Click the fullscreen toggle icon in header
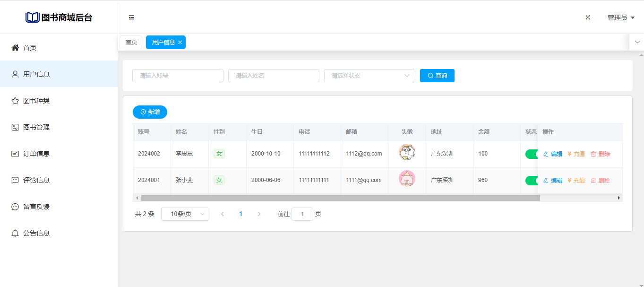The width and height of the screenshot is (644, 287). point(588,17)
